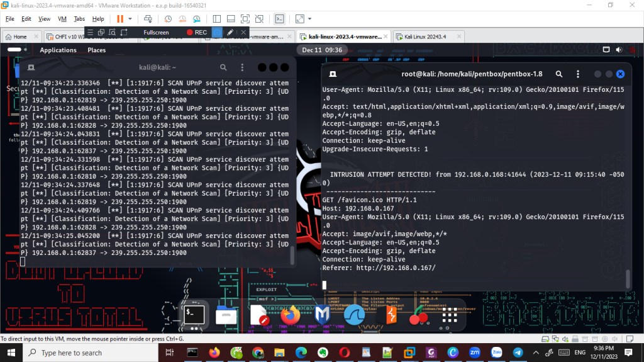Launch Firefox from the Kali dock

[291, 315]
